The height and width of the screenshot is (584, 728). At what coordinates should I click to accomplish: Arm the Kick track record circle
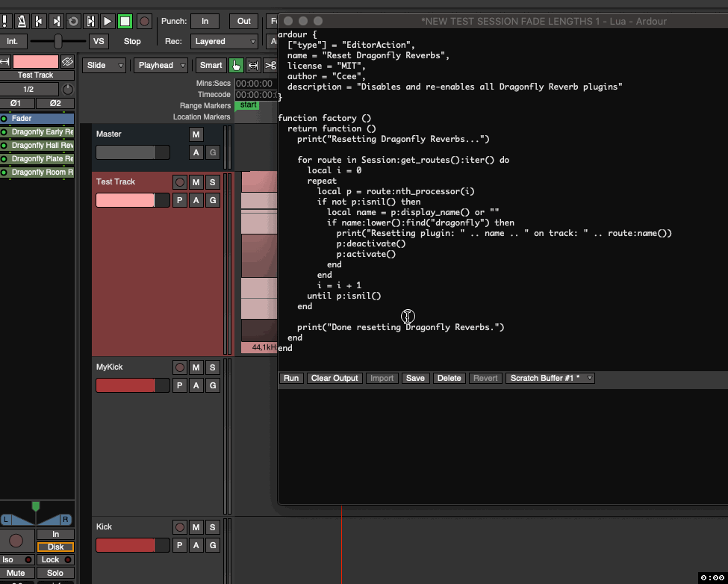pos(179,527)
